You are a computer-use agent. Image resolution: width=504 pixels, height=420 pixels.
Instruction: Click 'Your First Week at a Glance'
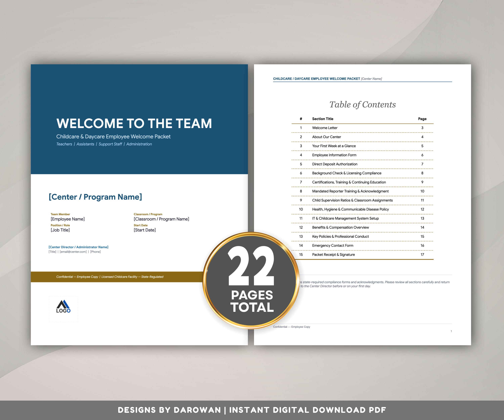(x=334, y=146)
